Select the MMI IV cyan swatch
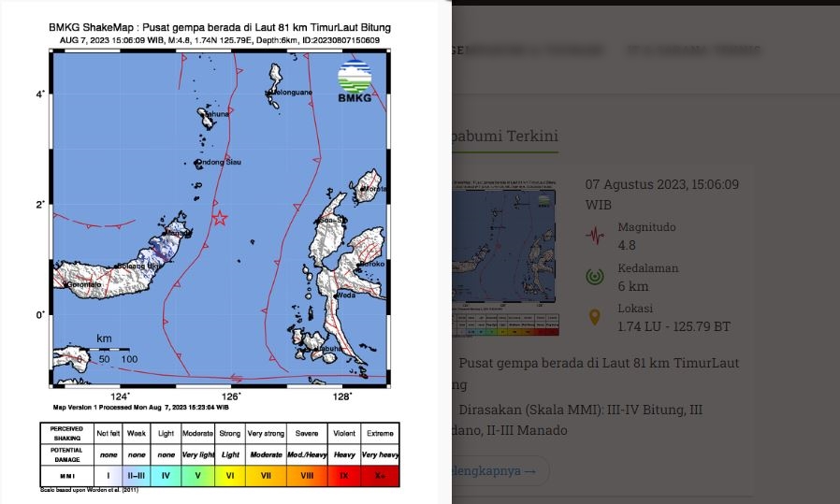Image resolution: width=840 pixels, height=504 pixels. click(x=166, y=476)
